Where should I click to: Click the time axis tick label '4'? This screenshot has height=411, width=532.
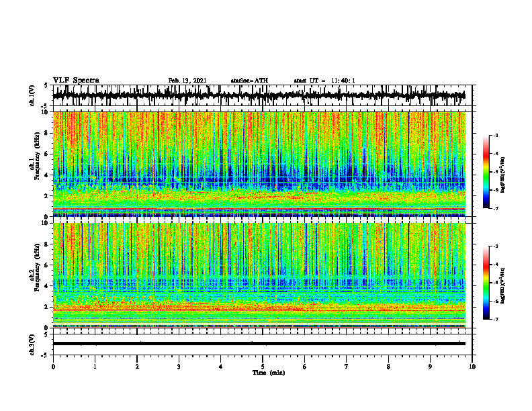(221, 367)
